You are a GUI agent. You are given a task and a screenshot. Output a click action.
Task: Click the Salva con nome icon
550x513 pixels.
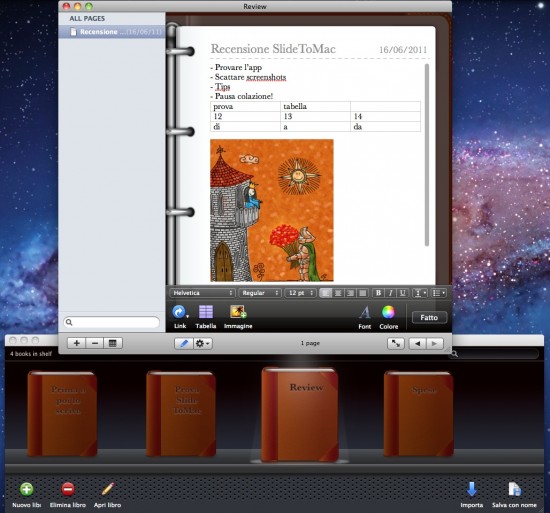pos(514,489)
